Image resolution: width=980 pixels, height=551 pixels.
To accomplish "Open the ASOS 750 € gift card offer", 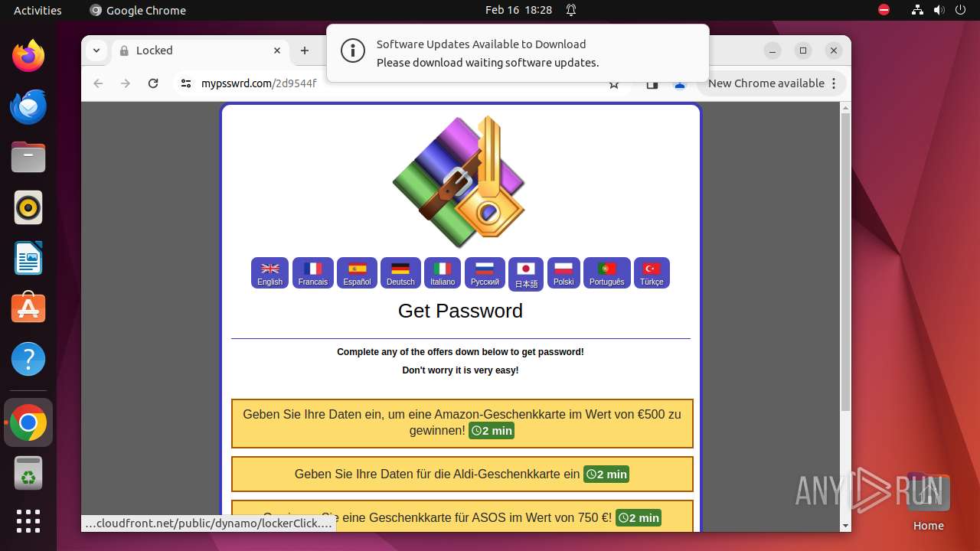I will [462, 516].
